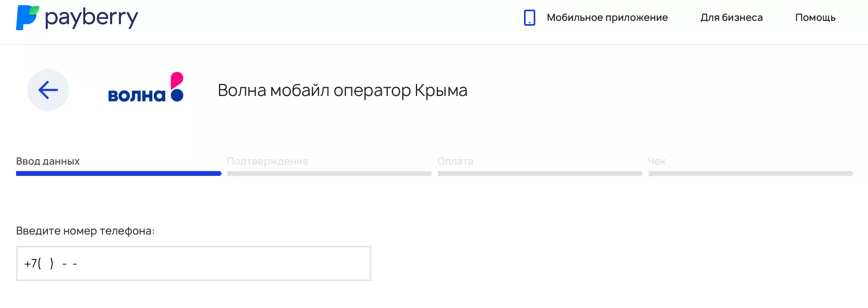
Task: Select the Ввод данных step
Action: (x=48, y=161)
